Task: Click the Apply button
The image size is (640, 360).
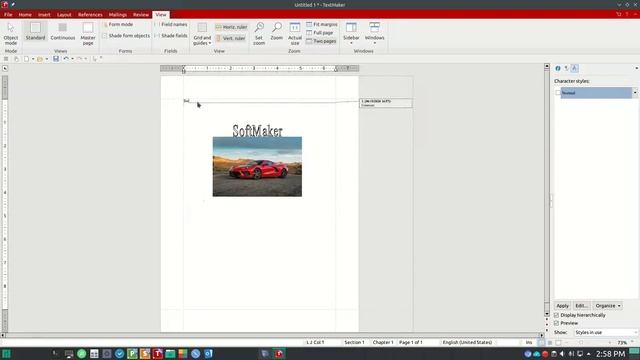Action: point(562,306)
